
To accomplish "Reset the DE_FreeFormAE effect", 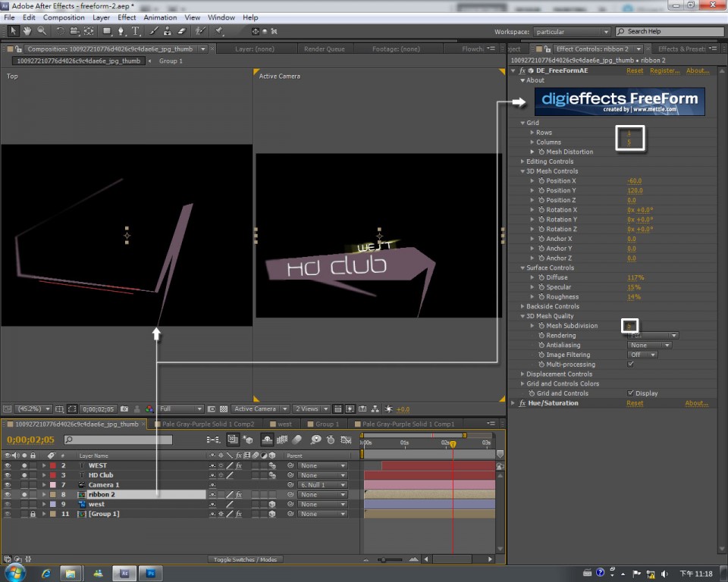I will (x=635, y=70).
